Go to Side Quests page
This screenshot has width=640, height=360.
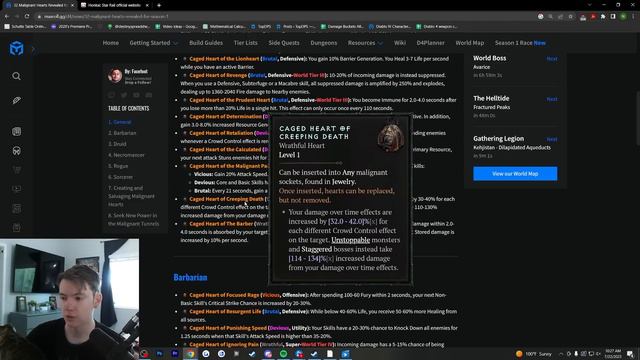(x=284, y=43)
